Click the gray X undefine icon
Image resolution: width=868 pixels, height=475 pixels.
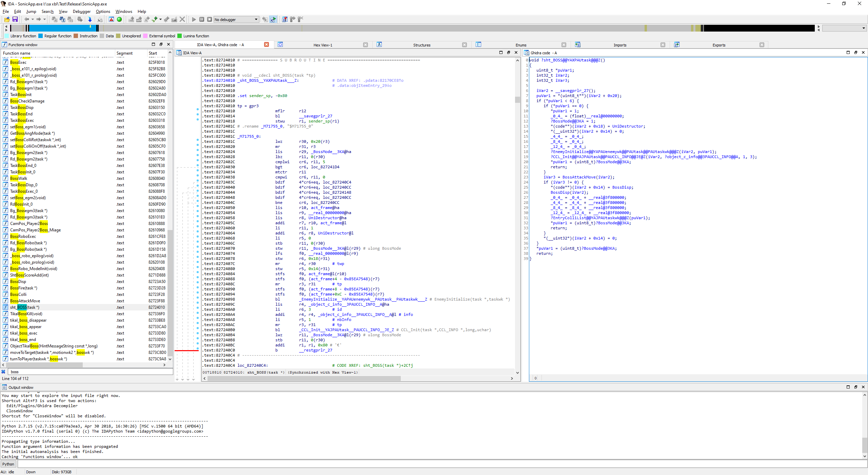[182, 19]
